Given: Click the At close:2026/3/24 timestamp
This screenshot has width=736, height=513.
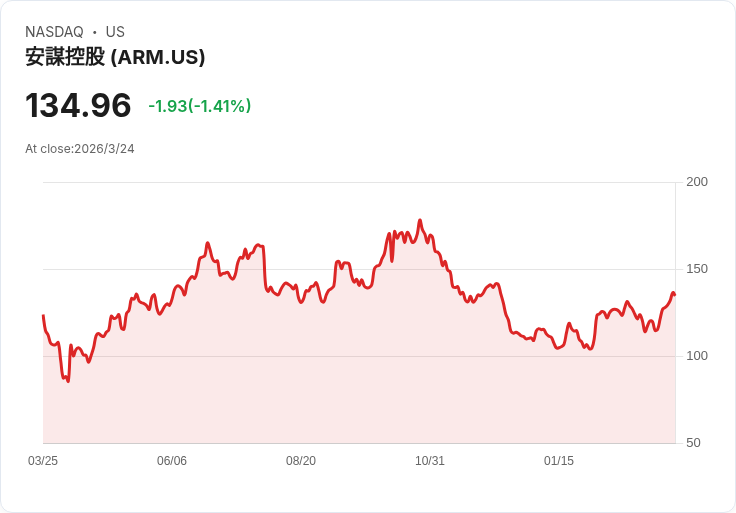Looking at the screenshot, I should (x=80, y=149).
